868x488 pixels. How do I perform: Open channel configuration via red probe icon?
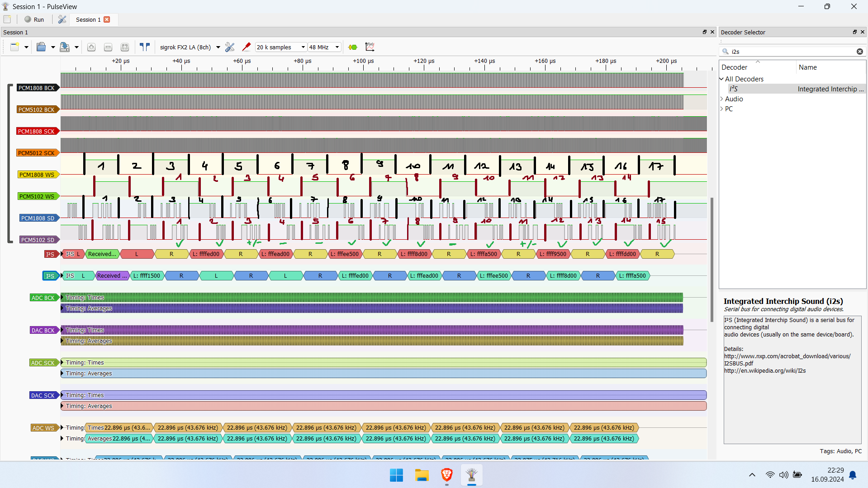point(247,47)
